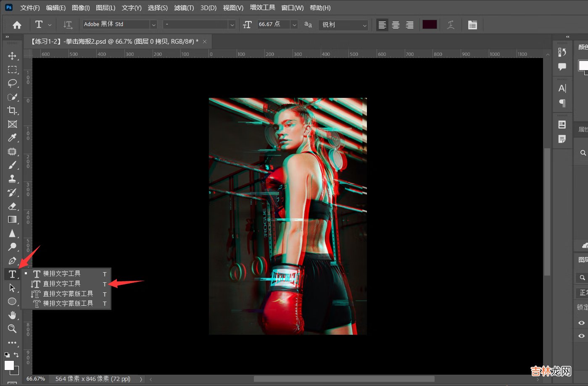Screen dimensions: 588x386
Task: Expand the collapsed toolbar double-arrow
Action: (7, 37)
